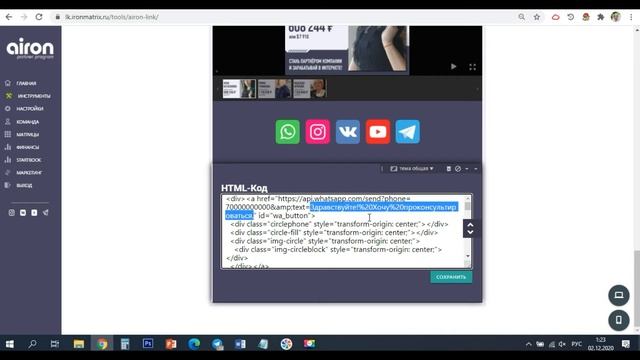Select the second video thumbnail
The height and width of the screenshot is (360, 640).
(x=274, y=89)
